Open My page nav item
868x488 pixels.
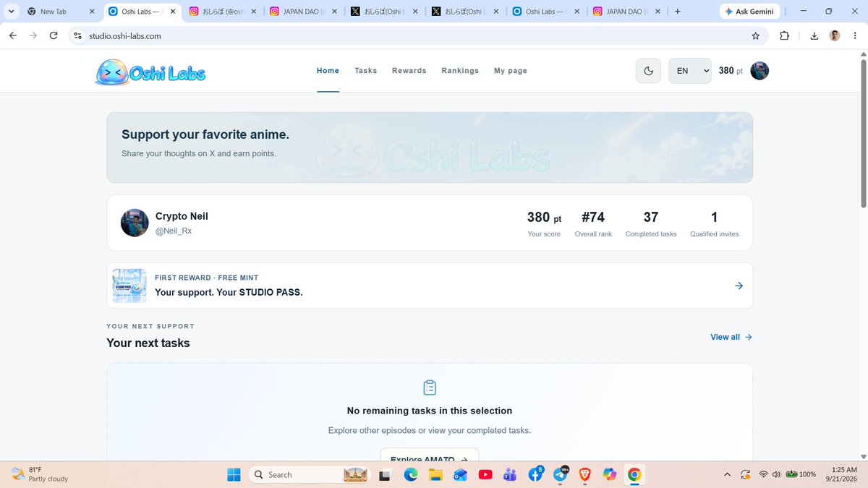click(511, 71)
